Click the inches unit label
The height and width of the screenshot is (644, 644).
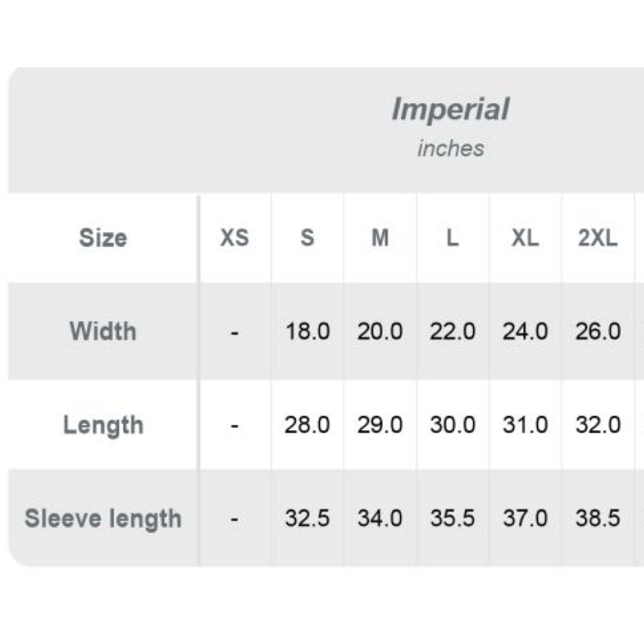[451, 148]
